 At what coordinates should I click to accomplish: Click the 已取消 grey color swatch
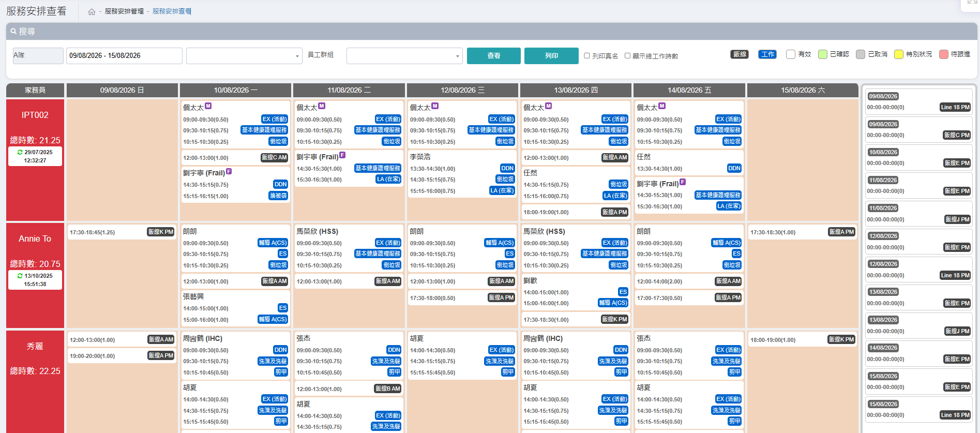[x=861, y=54]
